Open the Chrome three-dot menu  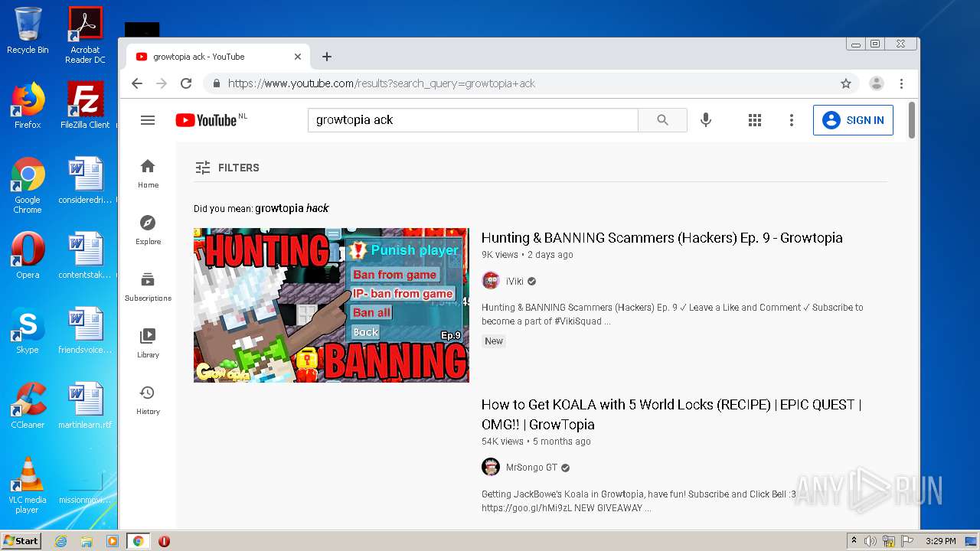click(x=901, y=83)
